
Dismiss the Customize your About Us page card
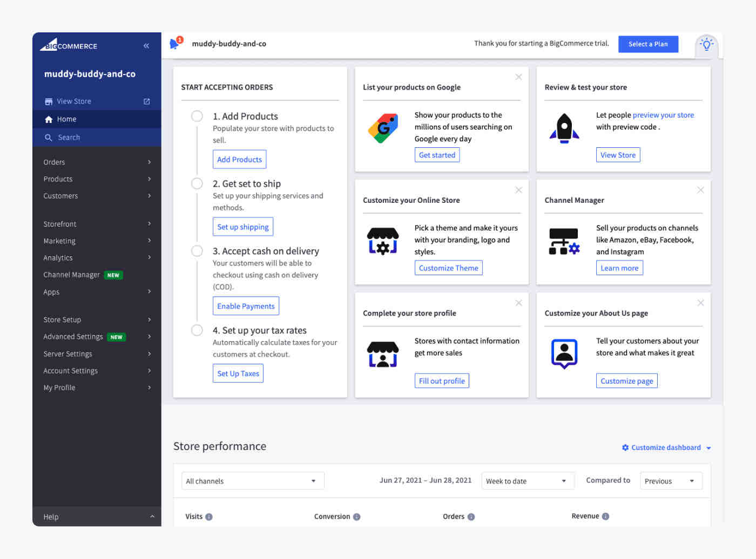coord(700,303)
